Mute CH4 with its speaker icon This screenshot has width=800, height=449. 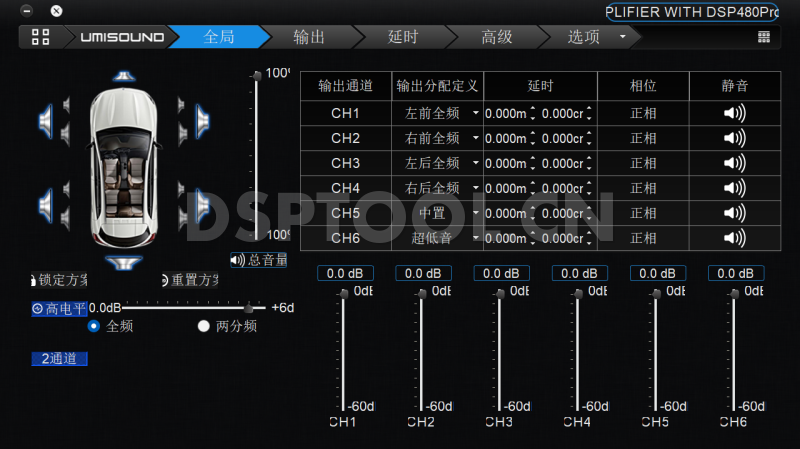(735, 188)
